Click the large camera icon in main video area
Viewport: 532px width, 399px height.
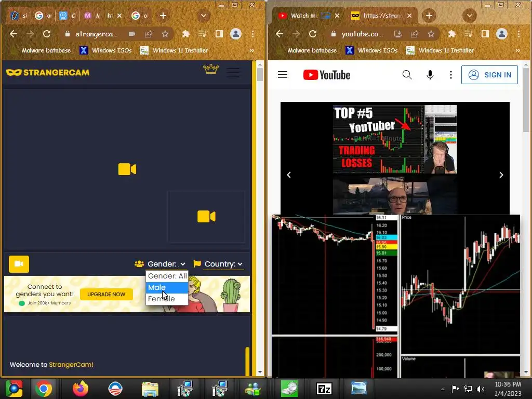click(x=127, y=169)
